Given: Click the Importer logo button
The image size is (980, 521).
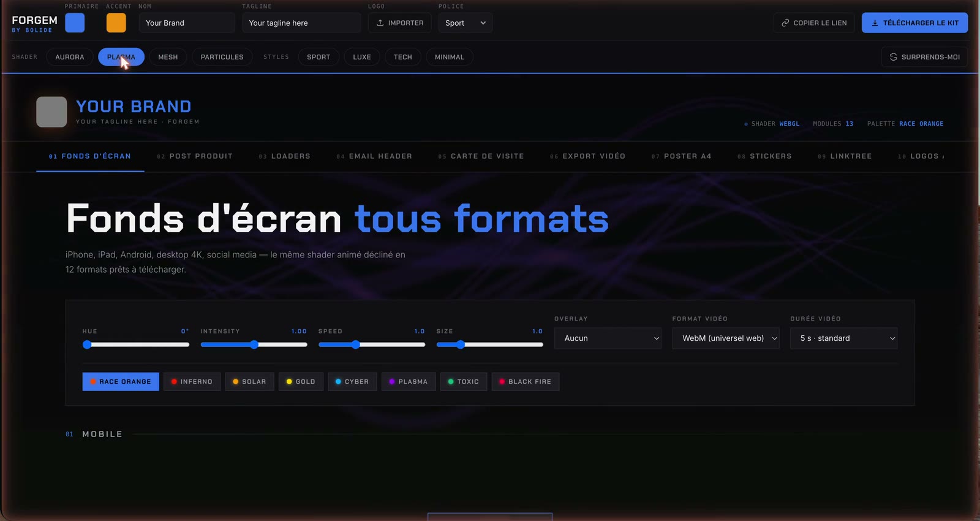Looking at the screenshot, I should tap(400, 23).
